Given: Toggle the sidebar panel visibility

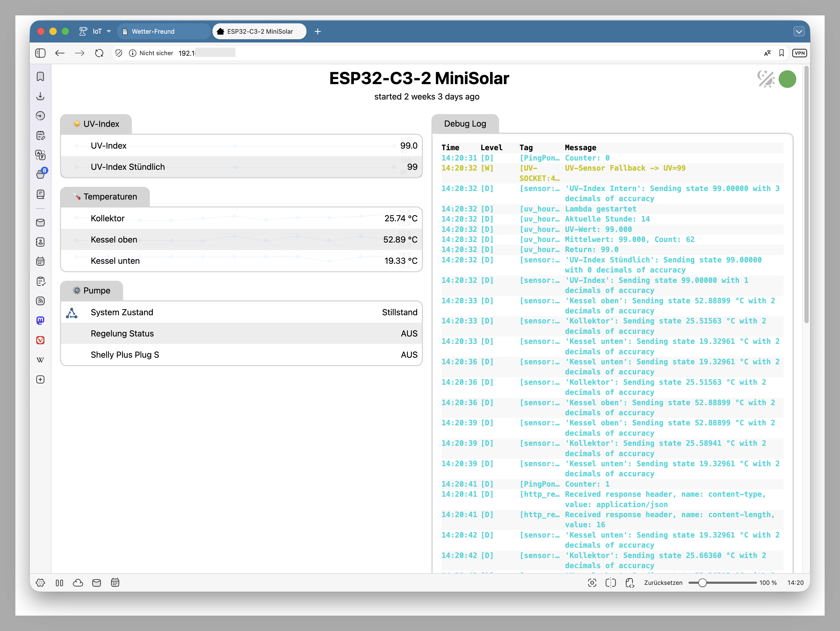Looking at the screenshot, I should [x=40, y=53].
